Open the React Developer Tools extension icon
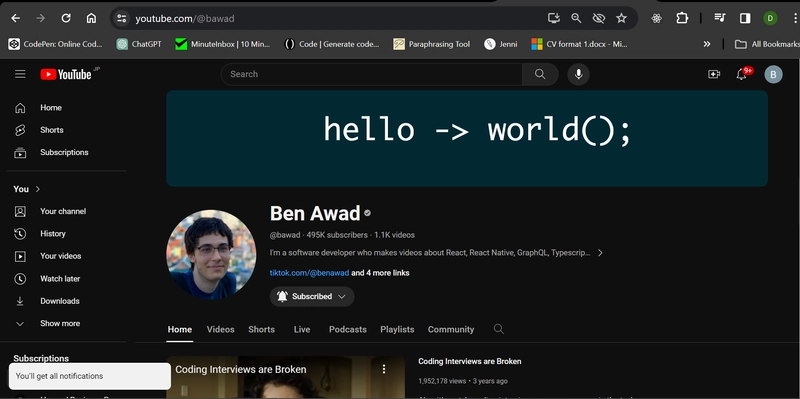The image size is (800, 399). click(657, 18)
